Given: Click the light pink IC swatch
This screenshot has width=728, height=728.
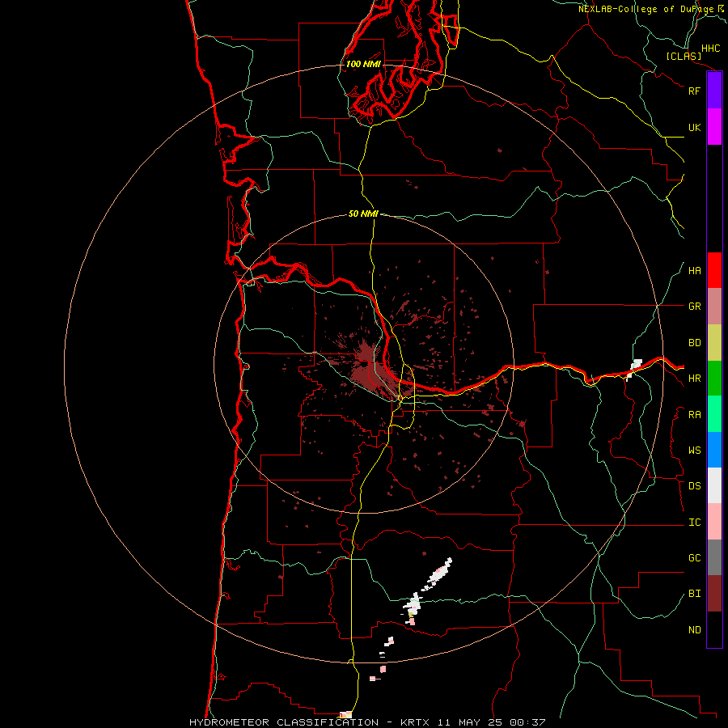Looking at the screenshot, I should pyautogui.click(x=714, y=522).
